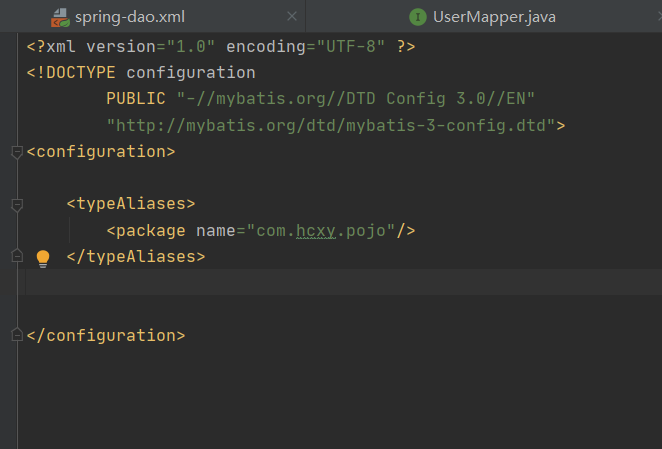Click the name attribute of package tag

click(215, 231)
